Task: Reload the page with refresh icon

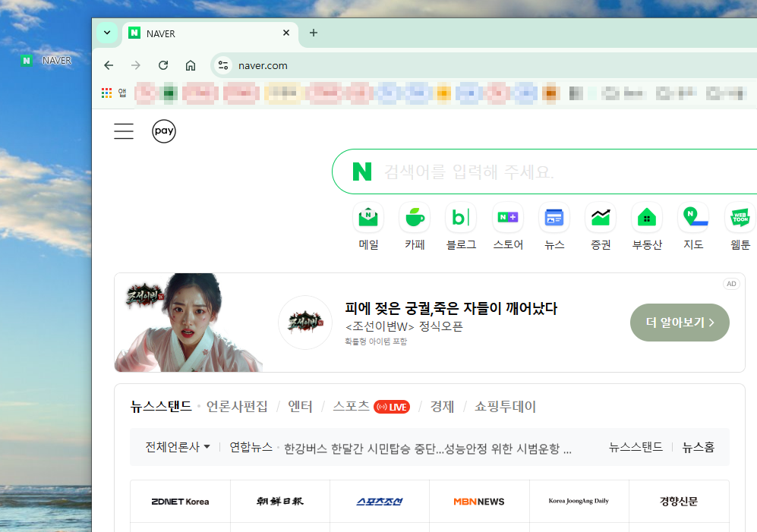Action: point(163,65)
